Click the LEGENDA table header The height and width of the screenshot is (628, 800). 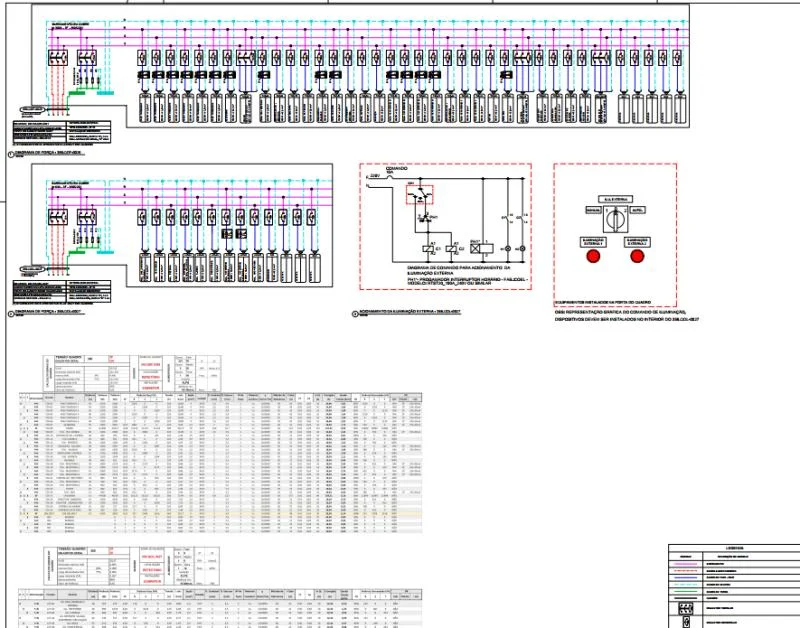pos(734,548)
